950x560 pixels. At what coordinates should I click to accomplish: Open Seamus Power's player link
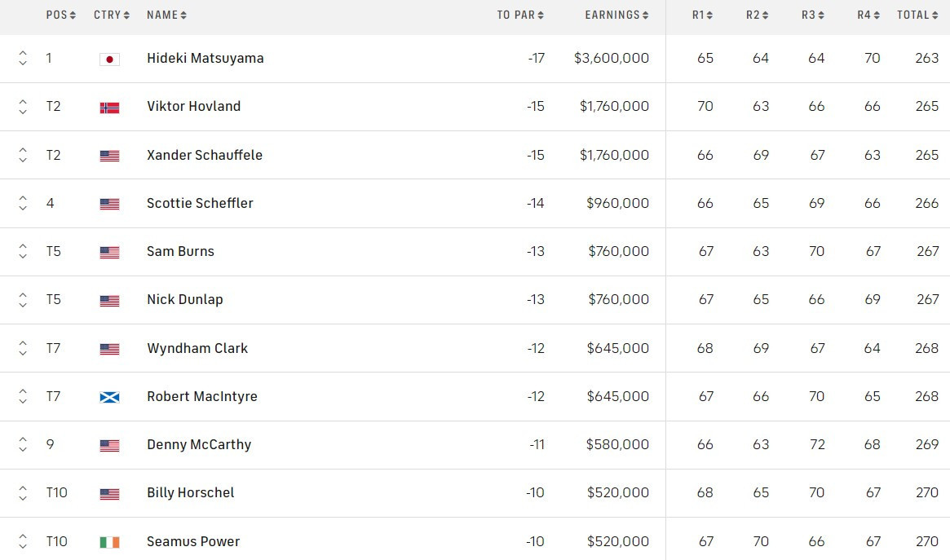click(x=193, y=541)
